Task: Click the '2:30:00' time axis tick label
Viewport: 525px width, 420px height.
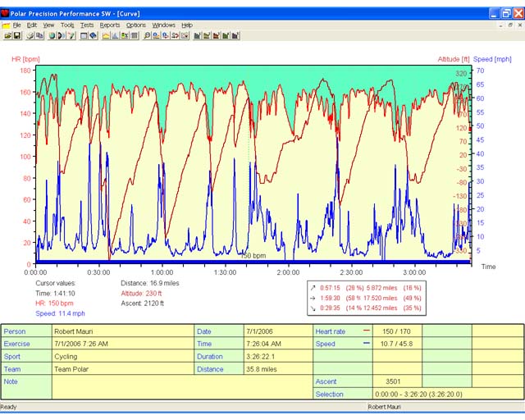Action: pyautogui.click(x=351, y=272)
